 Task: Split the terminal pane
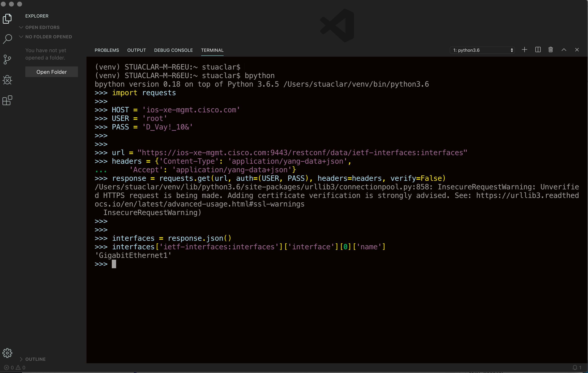538,50
